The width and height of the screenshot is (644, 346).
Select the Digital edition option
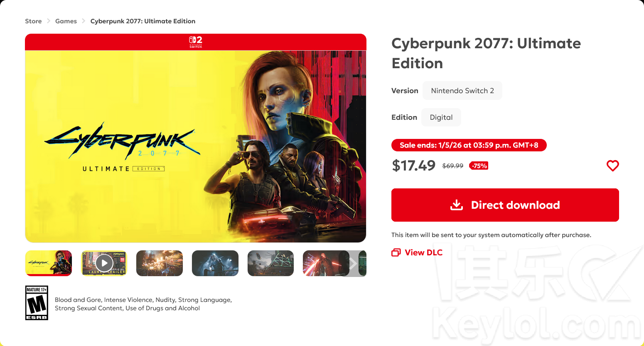tap(441, 117)
